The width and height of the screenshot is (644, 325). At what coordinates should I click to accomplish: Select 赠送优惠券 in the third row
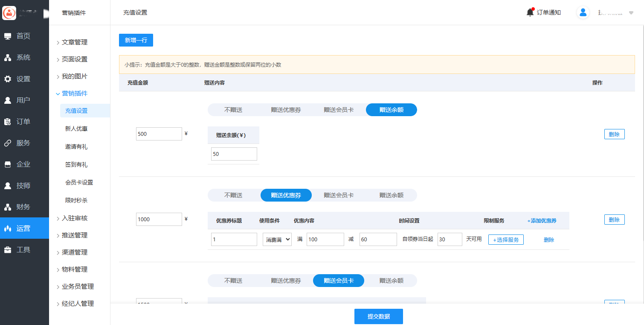pos(286,281)
